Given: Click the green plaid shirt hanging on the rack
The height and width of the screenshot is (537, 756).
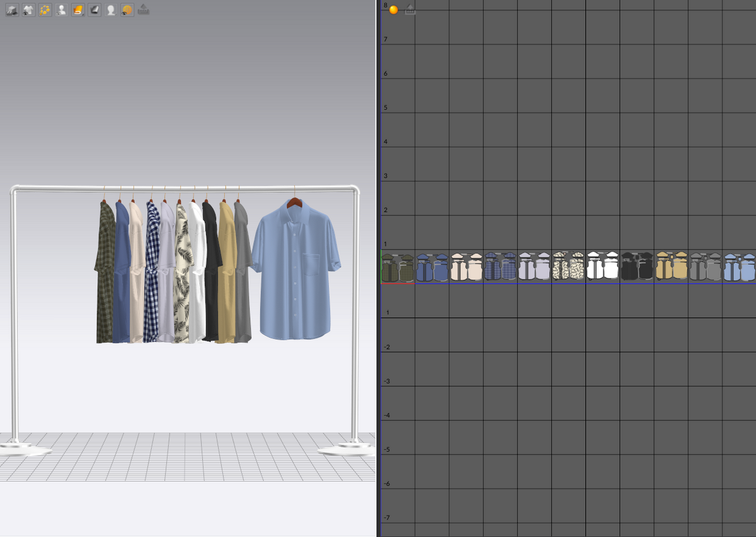Looking at the screenshot, I should coord(105,271).
